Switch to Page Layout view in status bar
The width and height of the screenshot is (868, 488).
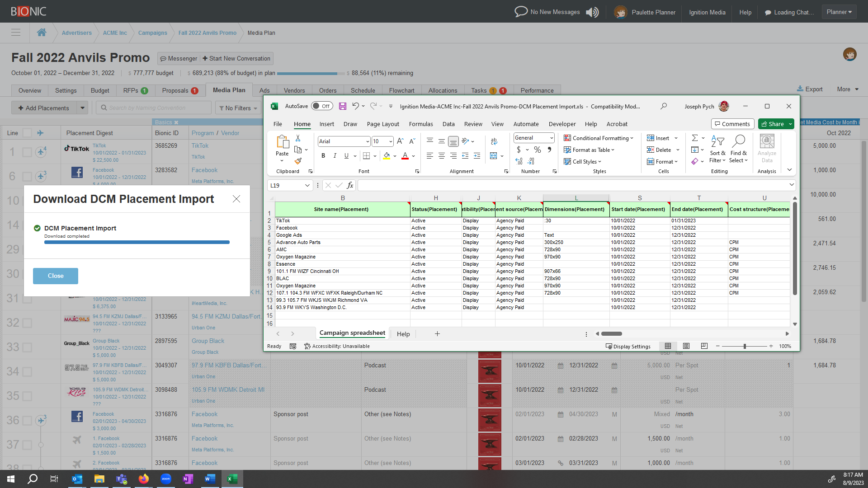tap(686, 346)
